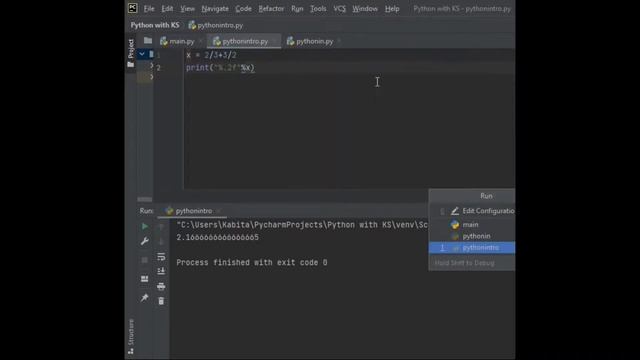Open the Tools menu
Image resolution: width=640 pixels, height=360 pixels.
pyautogui.click(x=318, y=9)
